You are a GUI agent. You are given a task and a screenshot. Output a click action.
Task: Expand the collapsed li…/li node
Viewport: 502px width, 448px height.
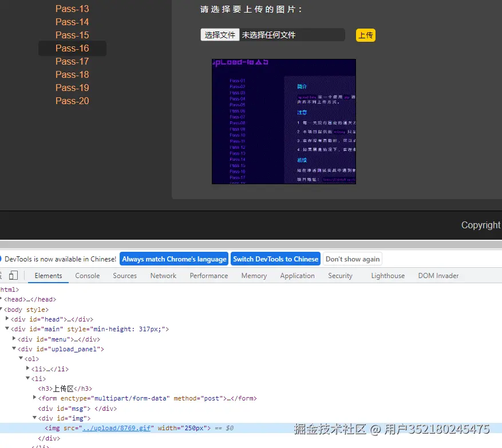[28, 368]
